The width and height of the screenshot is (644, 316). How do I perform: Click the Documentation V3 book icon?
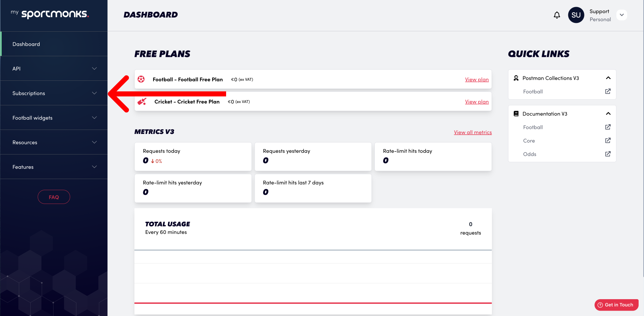click(x=516, y=114)
